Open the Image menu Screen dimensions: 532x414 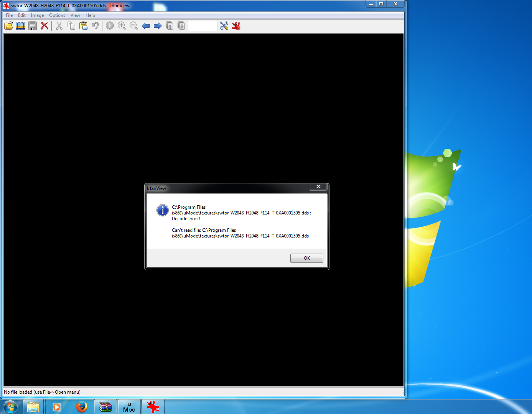tap(37, 15)
